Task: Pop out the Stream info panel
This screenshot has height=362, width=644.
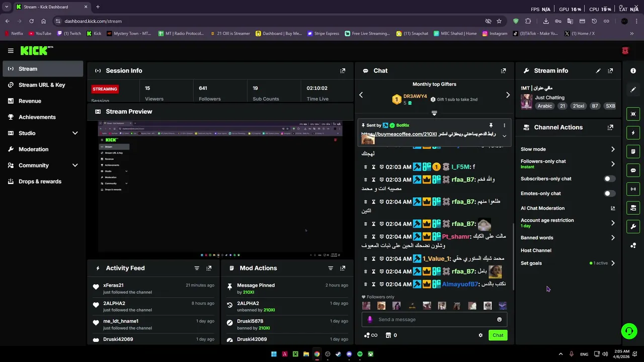Action: [610, 71]
